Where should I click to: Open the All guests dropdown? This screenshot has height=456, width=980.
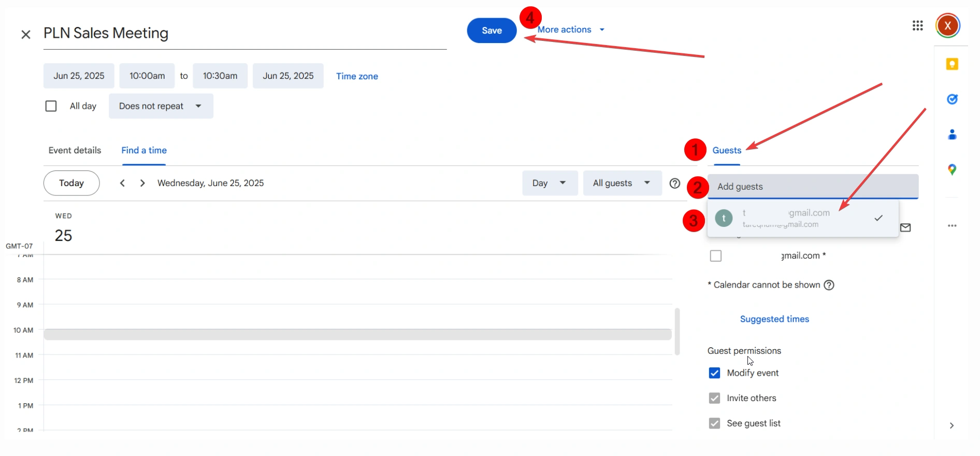pyautogui.click(x=622, y=183)
